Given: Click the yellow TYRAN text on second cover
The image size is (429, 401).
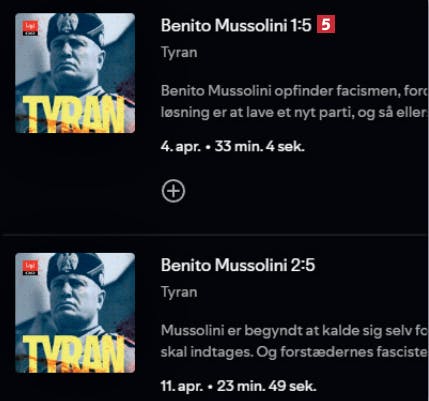Looking at the screenshot, I should pyautogui.click(x=74, y=353).
